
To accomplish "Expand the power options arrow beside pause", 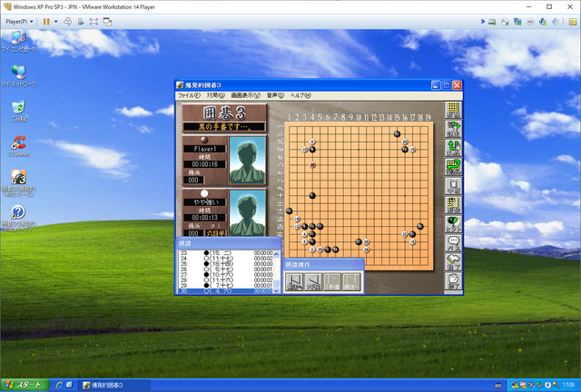I will pos(56,22).
